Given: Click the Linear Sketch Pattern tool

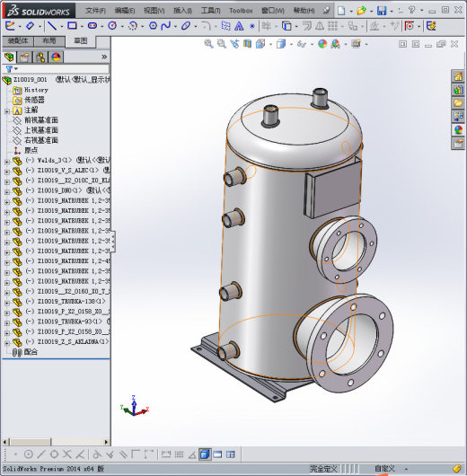Looking at the screenshot, I should click(332, 26).
